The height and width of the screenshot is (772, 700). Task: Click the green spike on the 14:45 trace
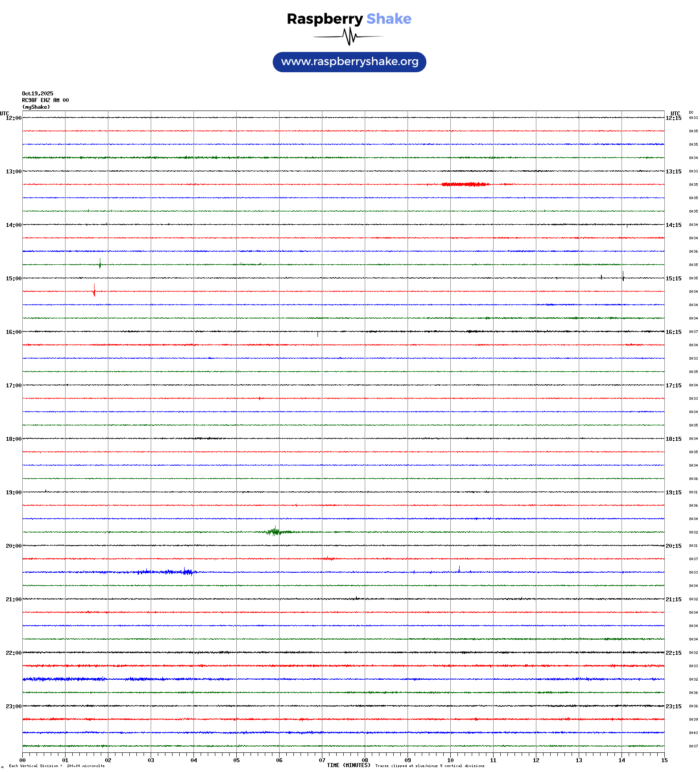coord(100,264)
